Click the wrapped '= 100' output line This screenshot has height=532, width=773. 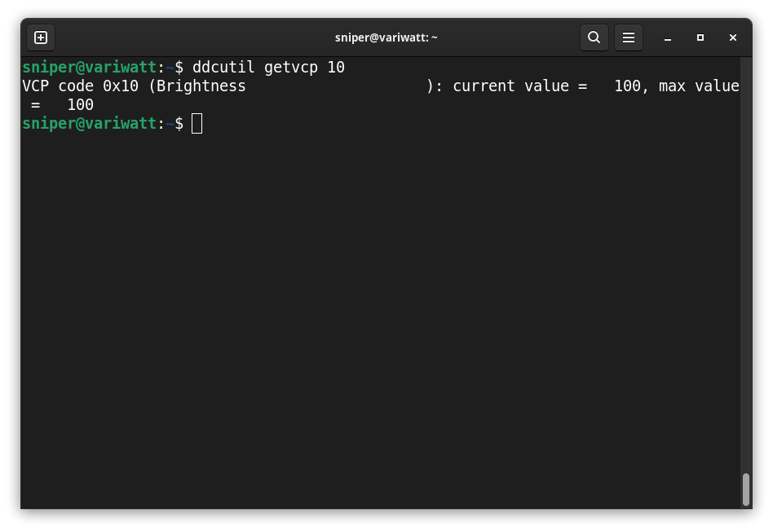(63, 105)
